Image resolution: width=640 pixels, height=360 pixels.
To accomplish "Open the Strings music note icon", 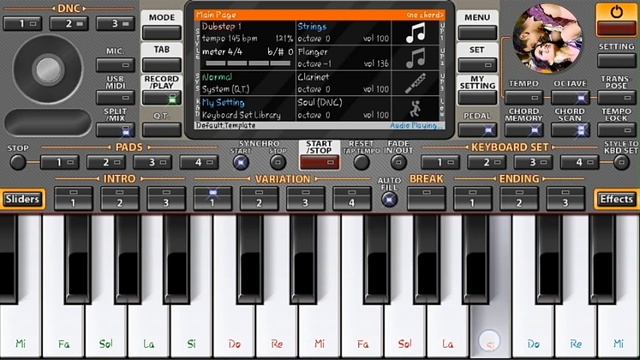I will point(415,33).
